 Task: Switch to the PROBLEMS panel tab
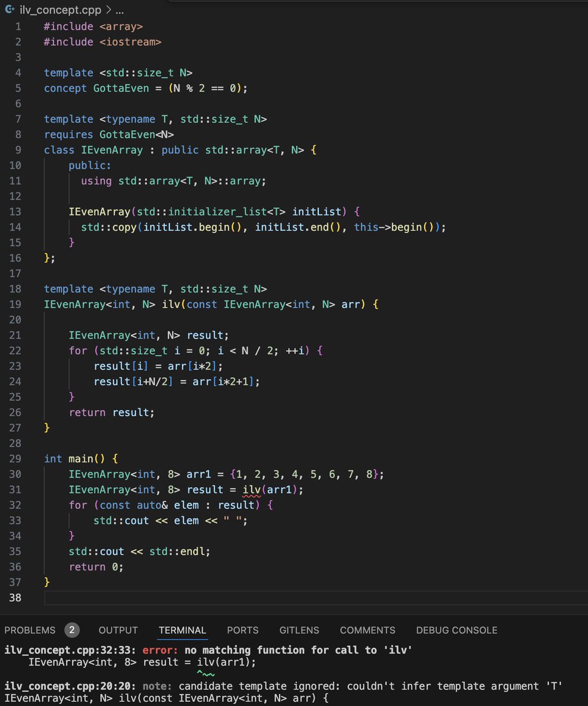click(29, 630)
